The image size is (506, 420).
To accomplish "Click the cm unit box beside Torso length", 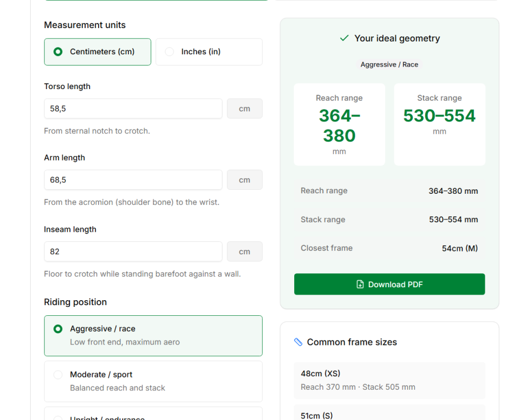I will pyautogui.click(x=245, y=109).
